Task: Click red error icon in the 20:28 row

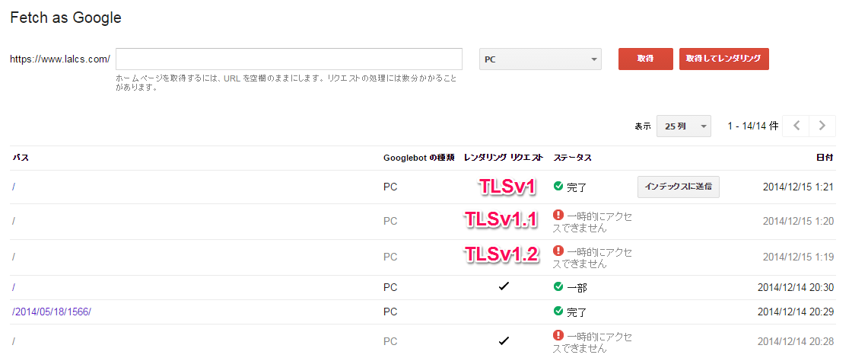Action: pyautogui.click(x=558, y=335)
